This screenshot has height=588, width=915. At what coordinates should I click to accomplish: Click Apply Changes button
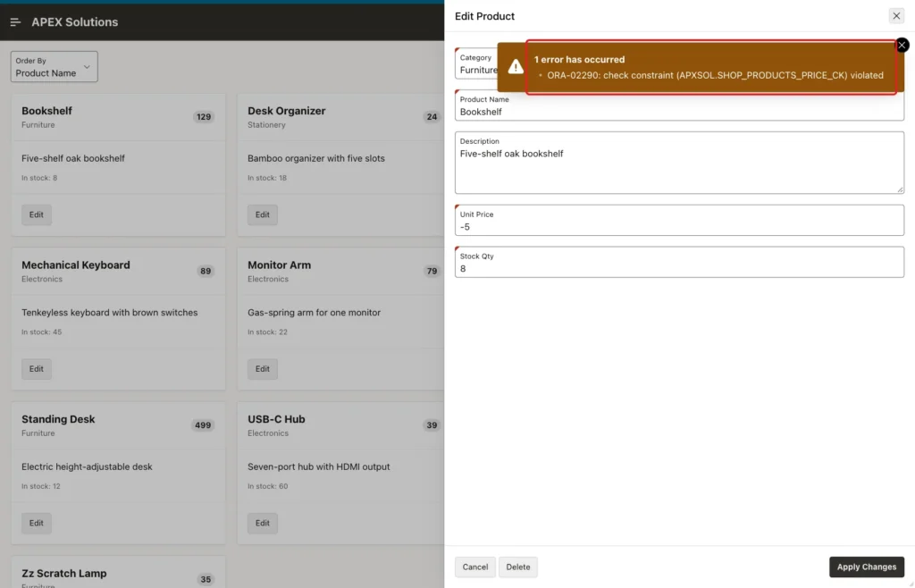click(x=867, y=567)
